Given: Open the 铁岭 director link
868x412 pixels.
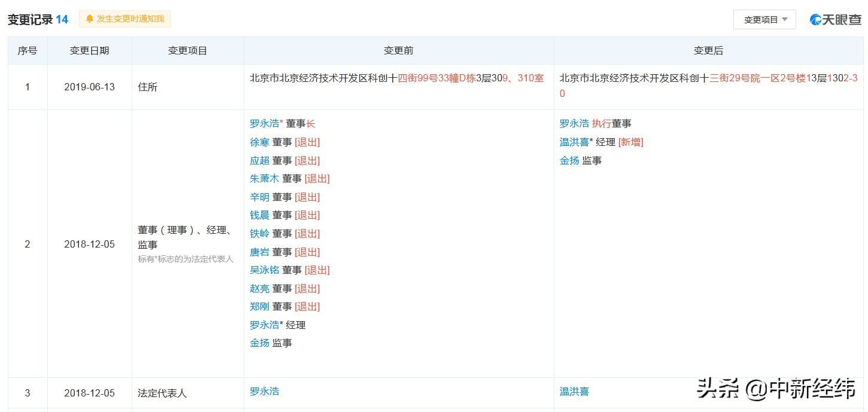Looking at the screenshot, I should (x=259, y=233).
